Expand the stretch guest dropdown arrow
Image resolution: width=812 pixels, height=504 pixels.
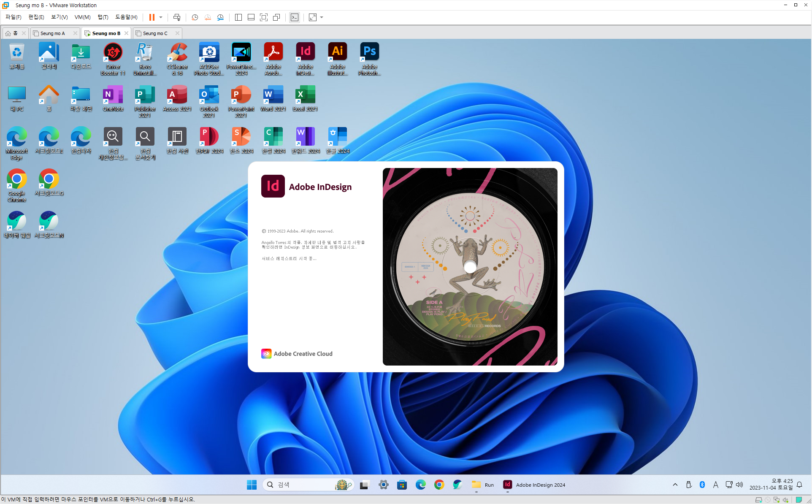pyautogui.click(x=322, y=17)
